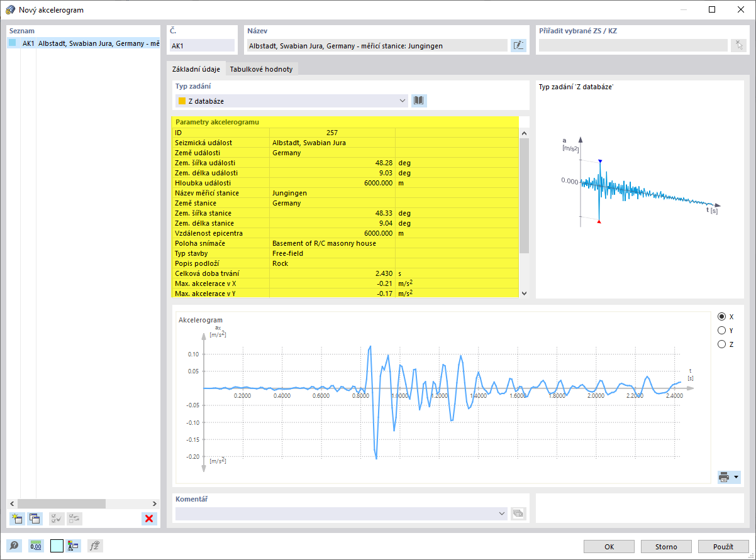Click the Rock value cell
The image size is (756, 560).
click(x=332, y=263)
